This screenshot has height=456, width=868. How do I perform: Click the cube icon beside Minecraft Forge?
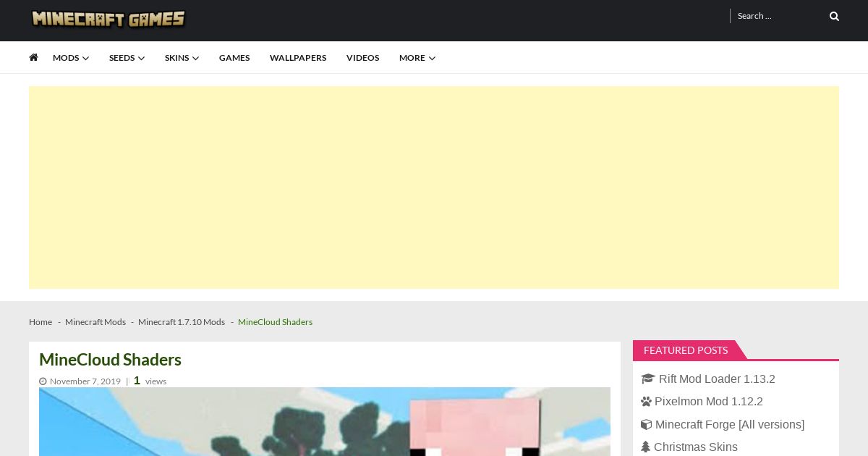[x=646, y=425]
